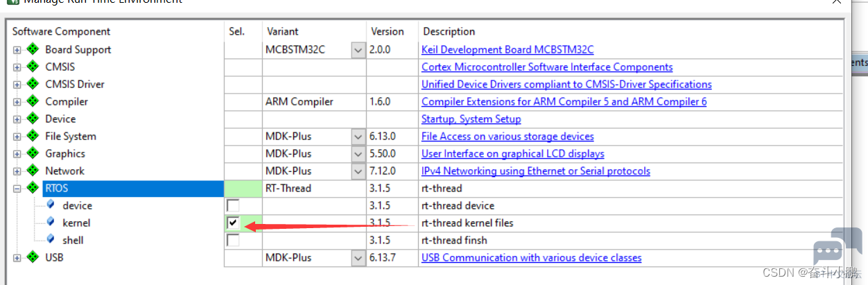Open the Board Support variant dropdown

click(x=358, y=50)
